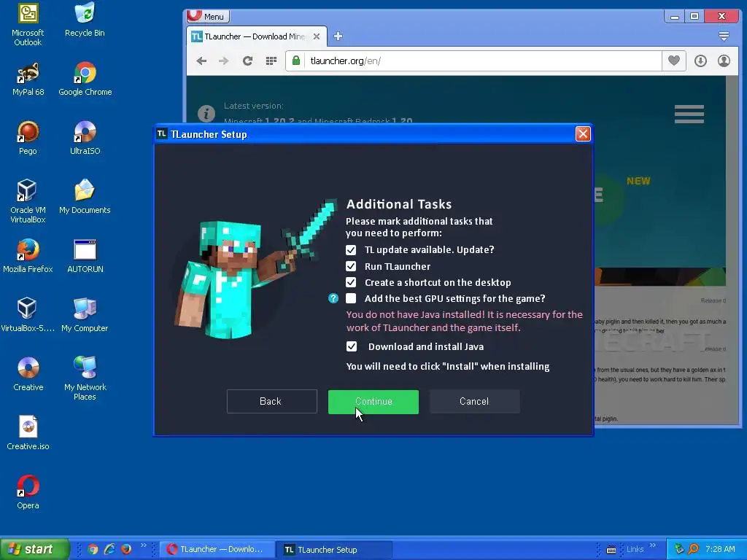
Task: Select Oracle VM VirtualBox desktop icon
Action: click(x=28, y=201)
